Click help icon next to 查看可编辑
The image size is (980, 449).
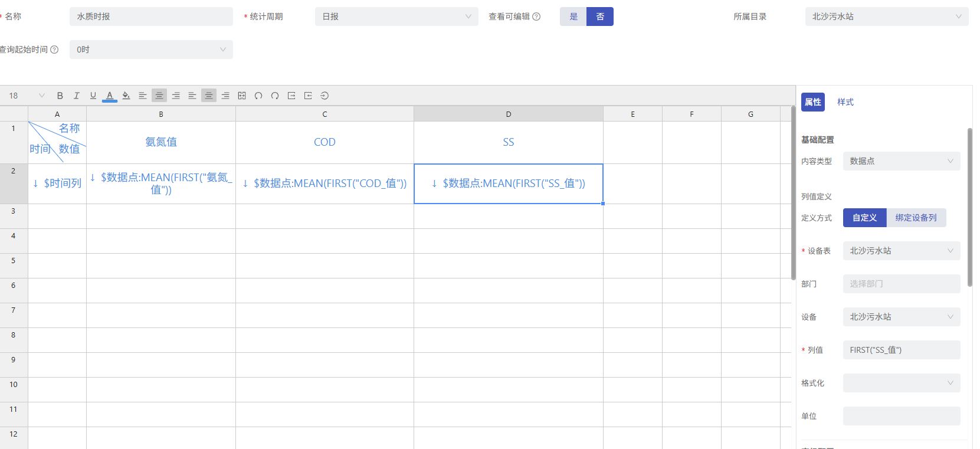pos(536,17)
